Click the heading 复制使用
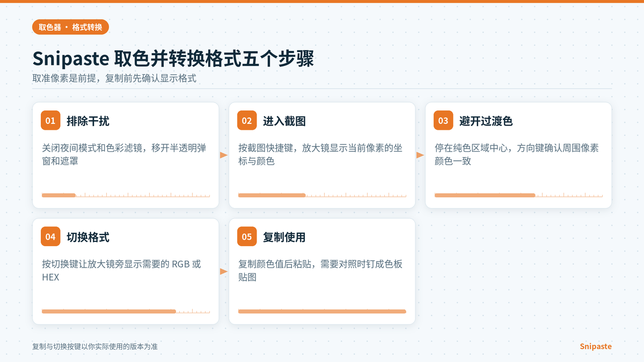The image size is (644, 362). [284, 237]
